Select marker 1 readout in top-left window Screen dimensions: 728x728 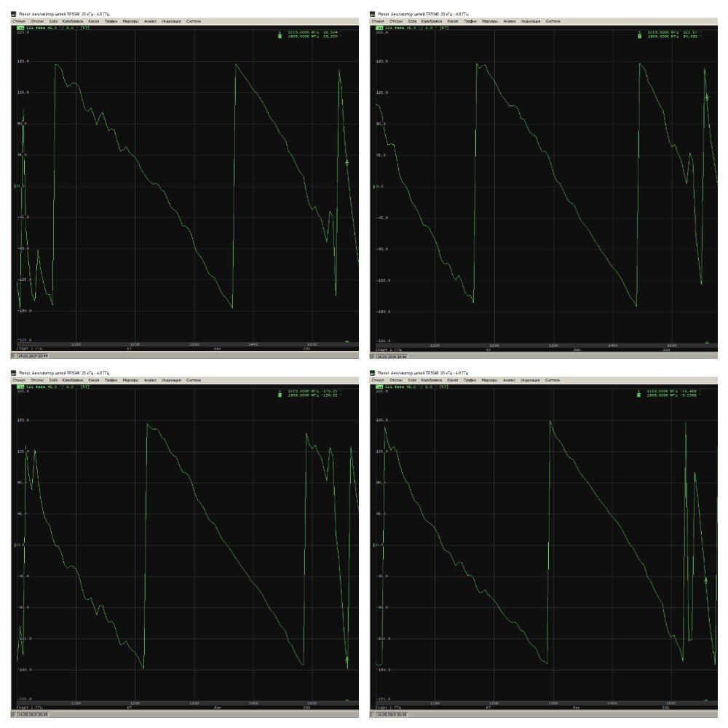[x=310, y=33]
